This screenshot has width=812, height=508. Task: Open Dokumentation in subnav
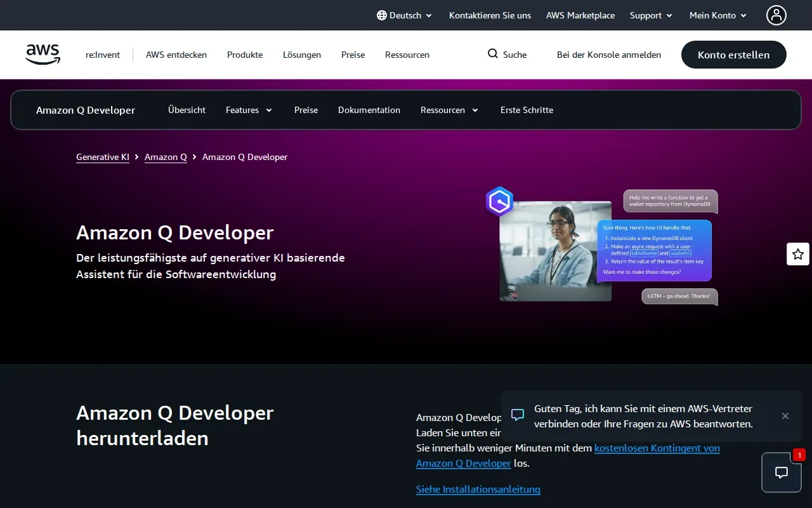click(x=369, y=110)
